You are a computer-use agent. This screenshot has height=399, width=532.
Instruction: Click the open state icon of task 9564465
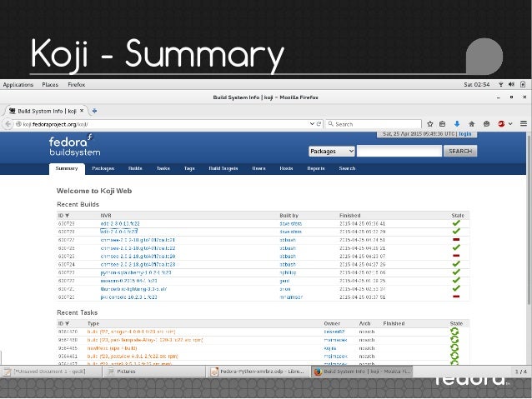click(454, 348)
